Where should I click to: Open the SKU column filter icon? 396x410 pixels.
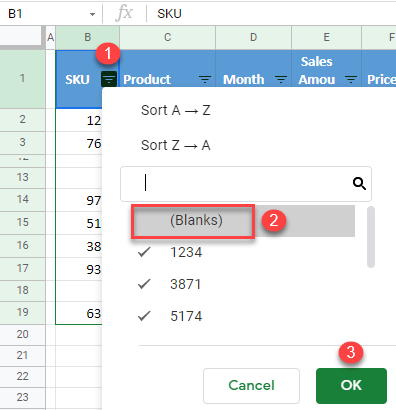pos(109,80)
